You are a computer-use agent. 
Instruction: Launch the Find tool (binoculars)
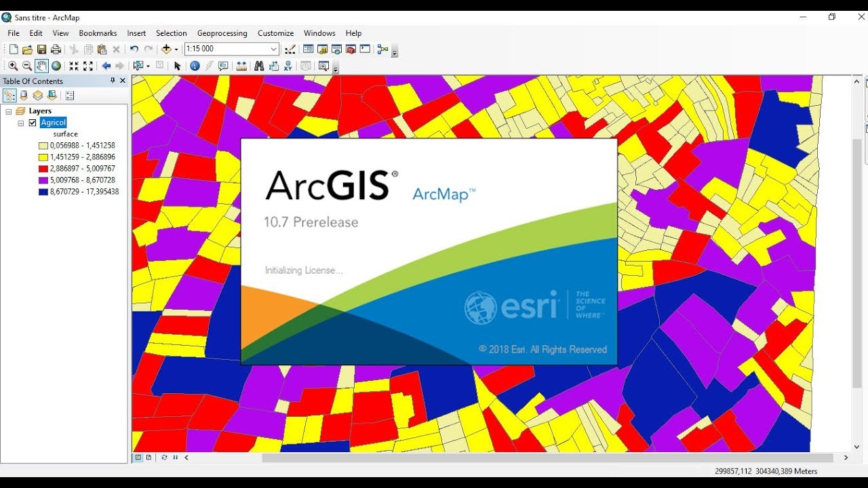point(259,66)
